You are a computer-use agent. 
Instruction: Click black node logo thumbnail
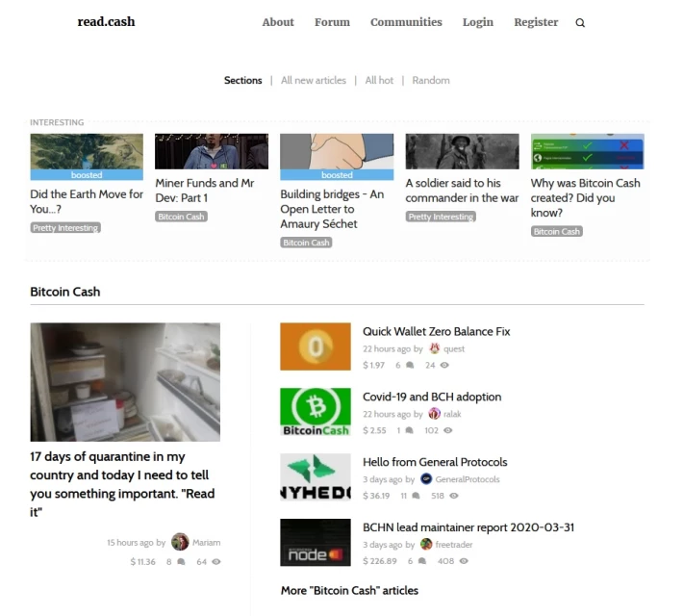tap(316, 542)
